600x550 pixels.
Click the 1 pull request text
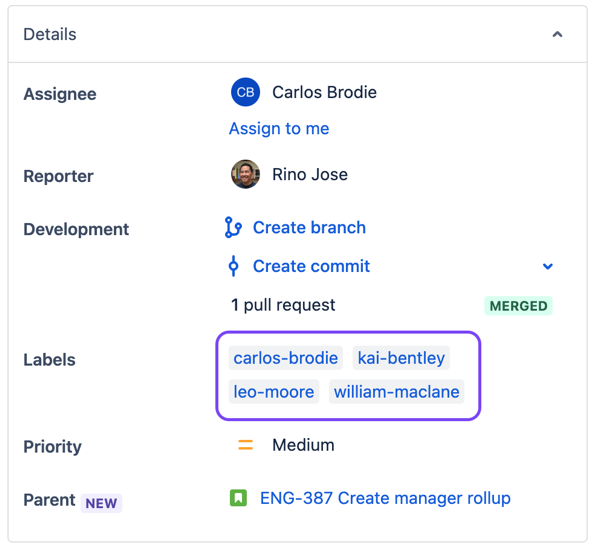pyautogui.click(x=283, y=305)
